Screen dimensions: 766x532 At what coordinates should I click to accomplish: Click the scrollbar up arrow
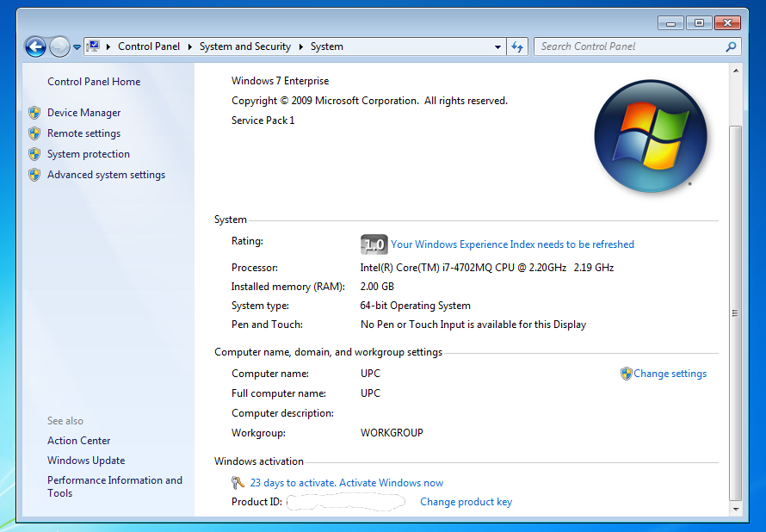[736, 71]
